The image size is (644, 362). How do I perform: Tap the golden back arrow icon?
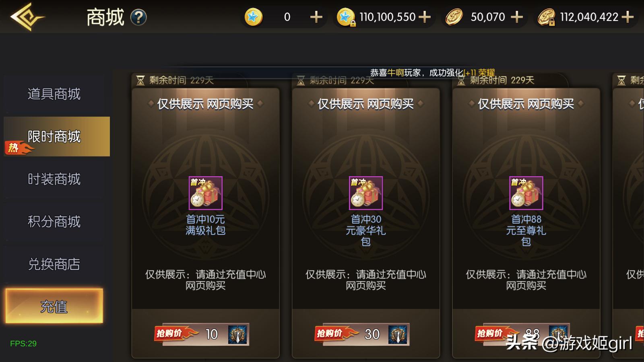27,17
